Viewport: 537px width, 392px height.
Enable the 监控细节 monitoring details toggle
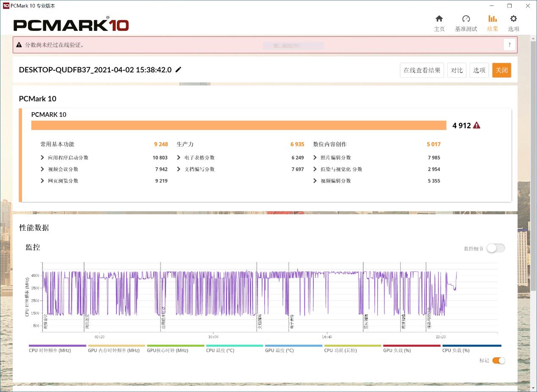495,248
